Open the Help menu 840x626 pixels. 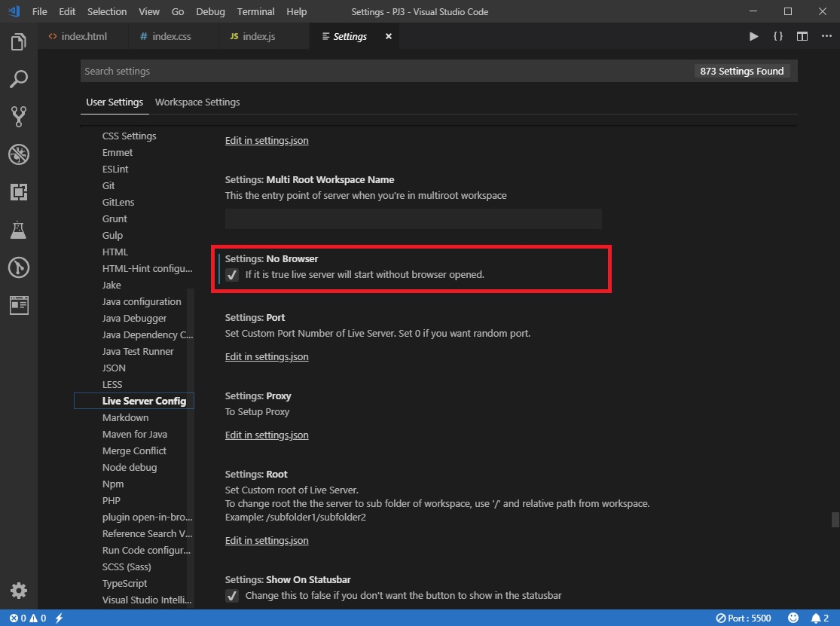[296, 12]
